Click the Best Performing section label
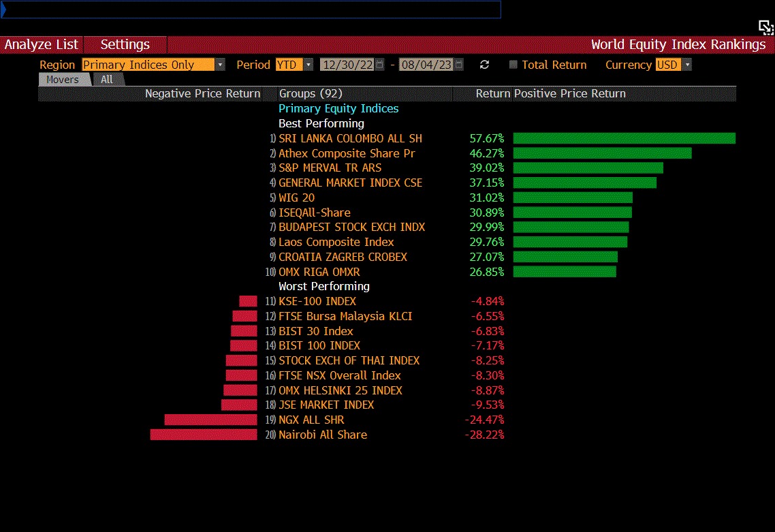 tap(321, 123)
